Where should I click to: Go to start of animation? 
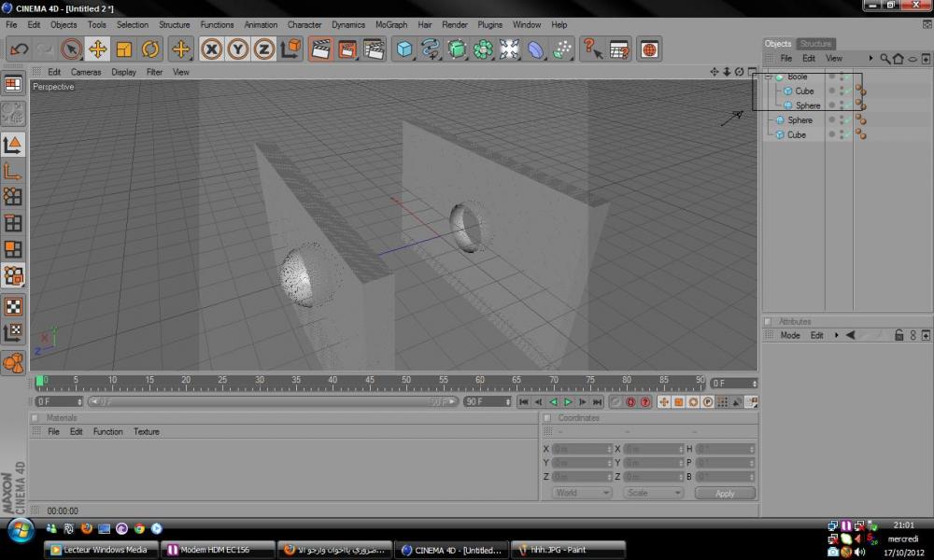click(x=524, y=402)
